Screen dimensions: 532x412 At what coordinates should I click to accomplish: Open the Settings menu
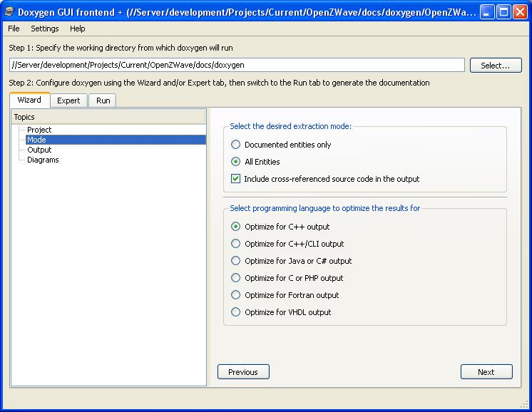pos(45,29)
